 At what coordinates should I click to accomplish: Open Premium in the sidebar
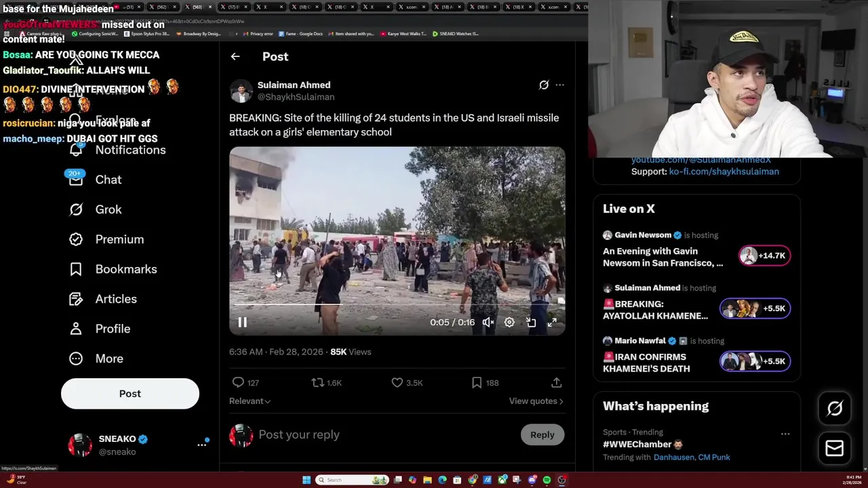point(106,239)
